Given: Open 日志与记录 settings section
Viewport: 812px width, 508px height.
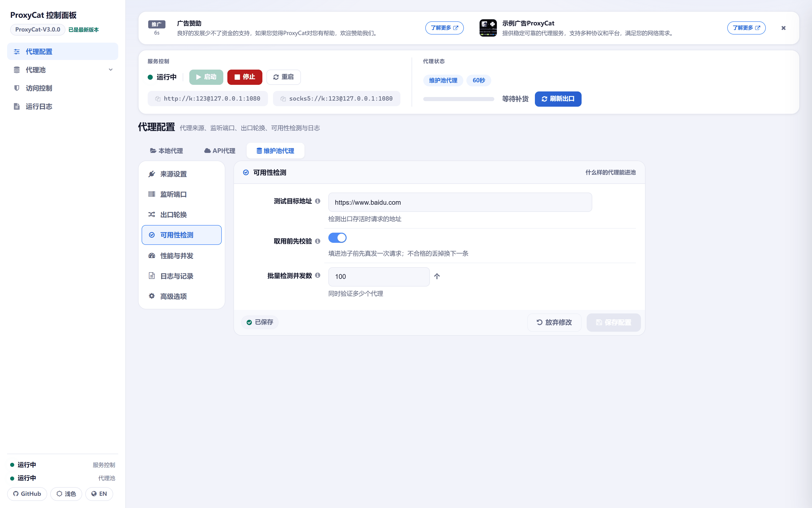Looking at the screenshot, I should click(x=181, y=276).
